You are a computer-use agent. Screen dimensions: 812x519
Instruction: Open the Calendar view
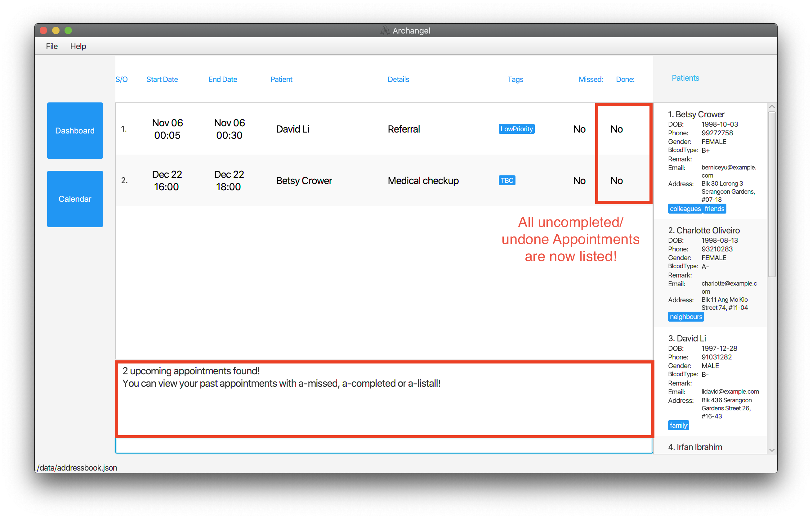[x=75, y=199]
